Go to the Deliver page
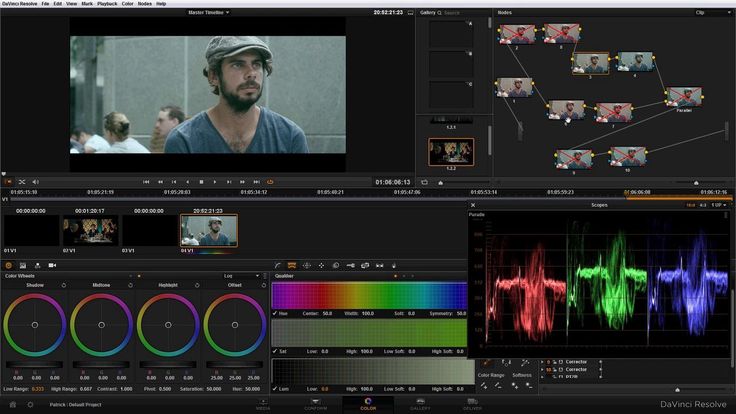The image size is (736, 414). 471,403
